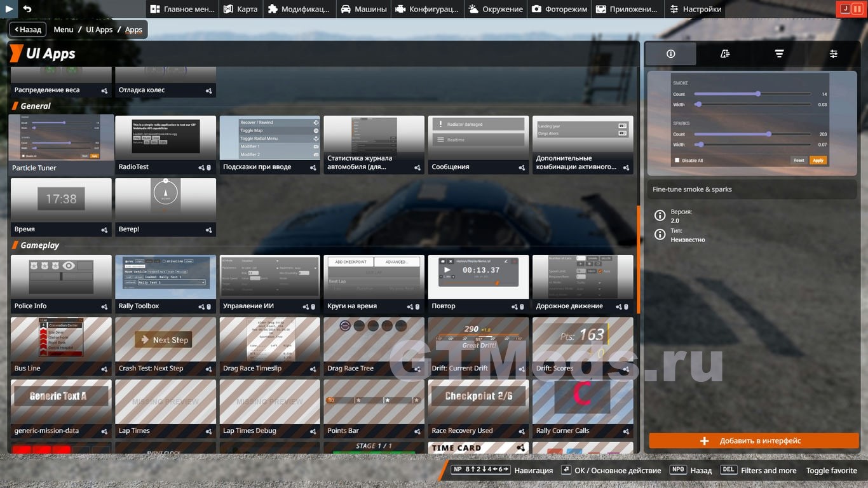Select the info tab icon in details panel

pyautogui.click(x=670, y=54)
